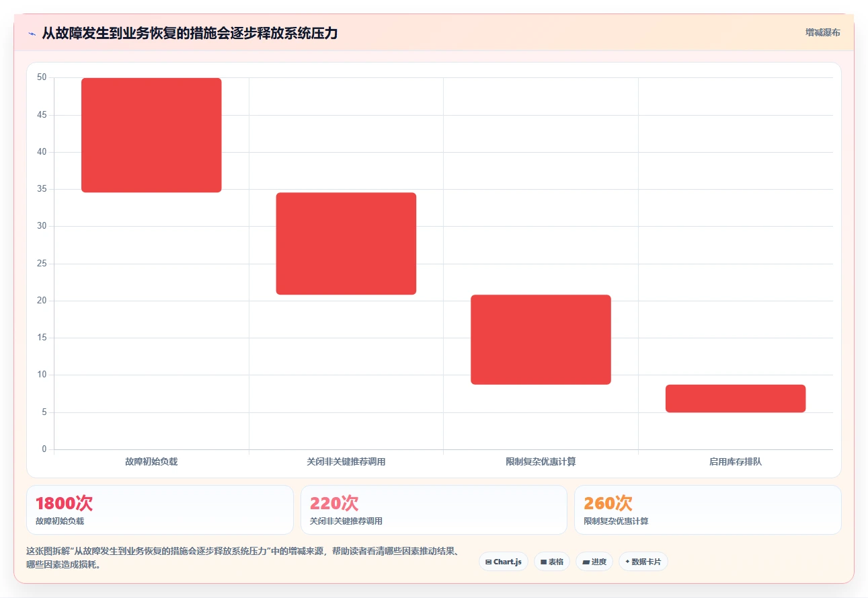Image resolution: width=868 pixels, height=598 pixels.
Task: Click the y-axis value 35
Action: 42,189
